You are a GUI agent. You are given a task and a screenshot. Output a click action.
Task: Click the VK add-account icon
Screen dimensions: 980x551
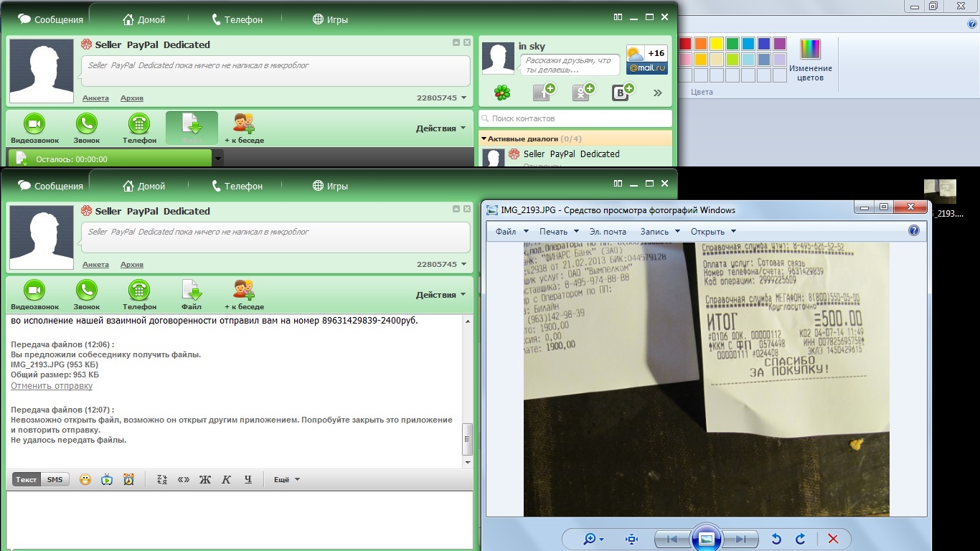coord(622,93)
